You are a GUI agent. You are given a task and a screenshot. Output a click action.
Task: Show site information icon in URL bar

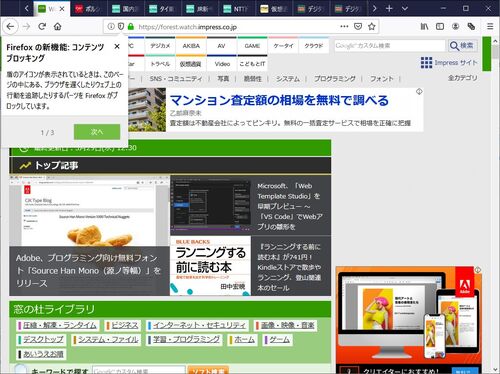click(111, 26)
